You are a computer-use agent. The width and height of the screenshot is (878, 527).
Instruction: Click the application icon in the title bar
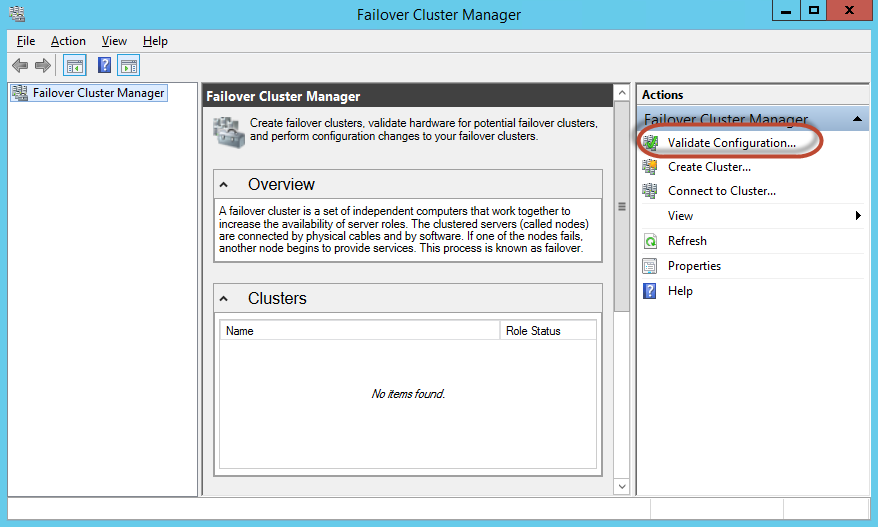(x=17, y=14)
